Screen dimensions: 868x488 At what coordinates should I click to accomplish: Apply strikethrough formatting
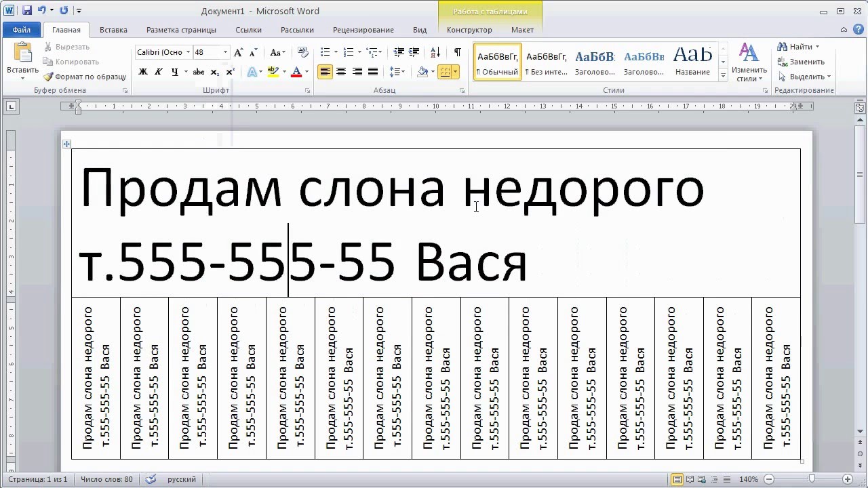click(x=198, y=72)
